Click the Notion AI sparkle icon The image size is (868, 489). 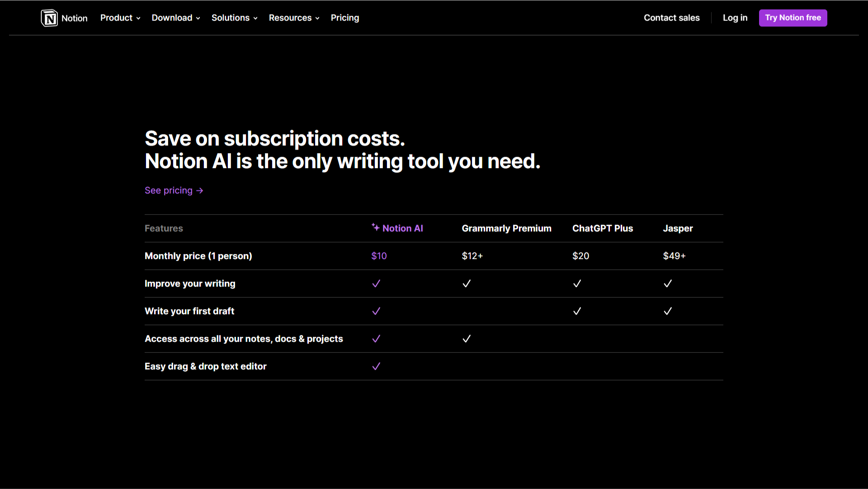click(375, 227)
